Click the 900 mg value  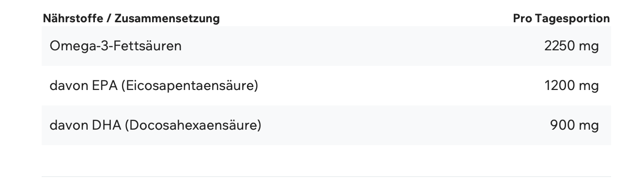click(x=574, y=126)
